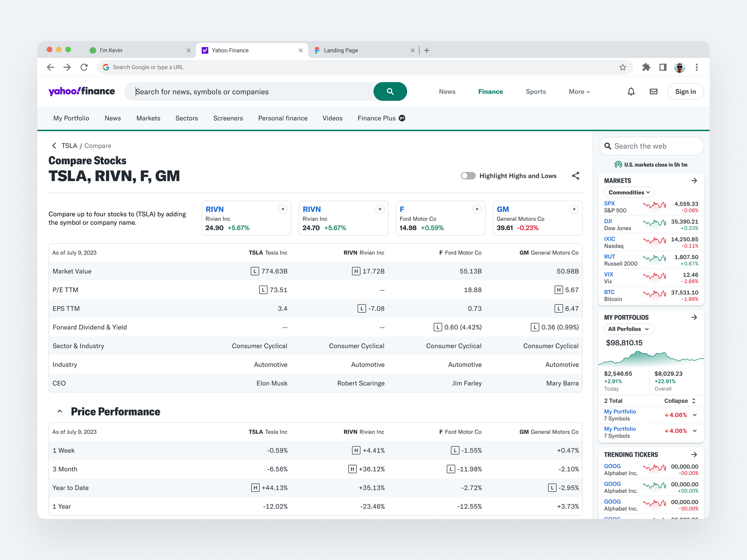Collapse the Price Performance section
The height and width of the screenshot is (560, 747).
59,412
